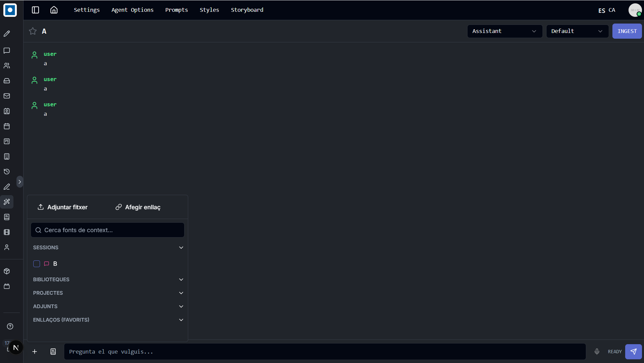The width and height of the screenshot is (644, 363).
Task: Open the calendar icon in left sidebar
Action: click(7, 126)
